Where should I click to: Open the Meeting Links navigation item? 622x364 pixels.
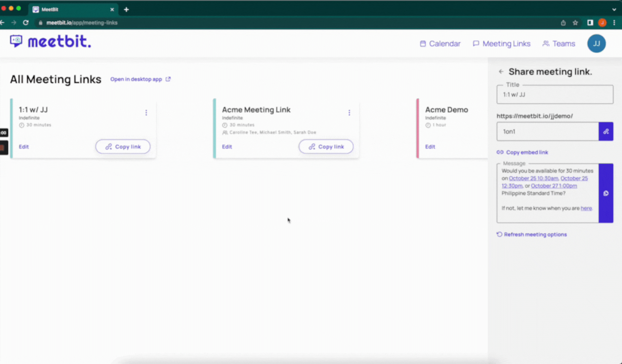pyautogui.click(x=502, y=44)
